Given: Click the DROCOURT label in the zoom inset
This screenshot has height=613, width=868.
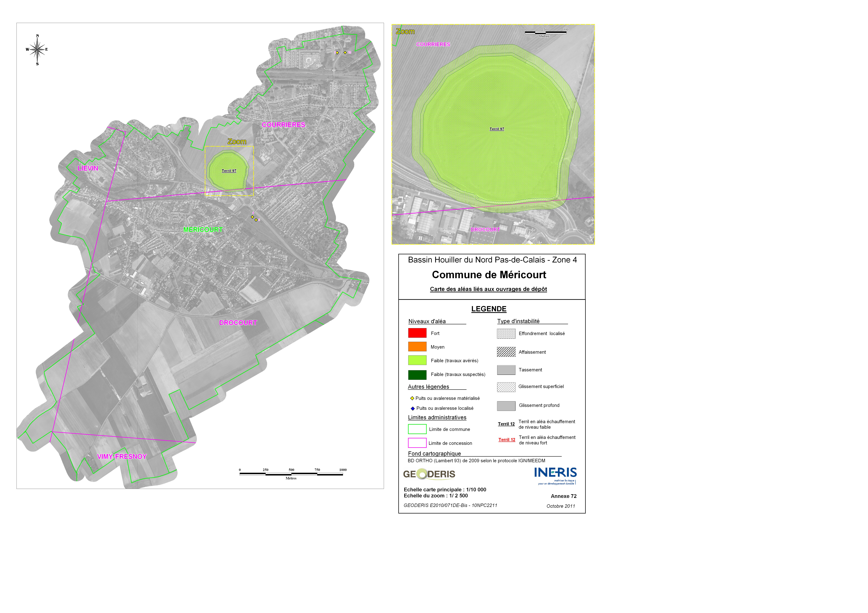Looking at the screenshot, I should pyautogui.click(x=485, y=230).
